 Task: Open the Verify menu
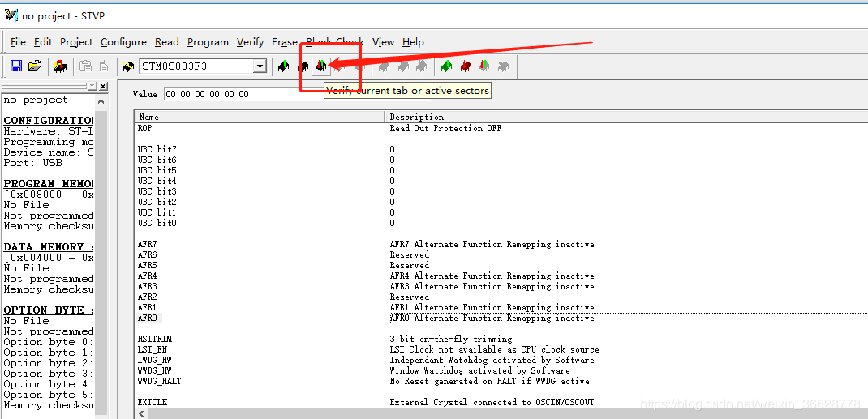pyautogui.click(x=250, y=42)
